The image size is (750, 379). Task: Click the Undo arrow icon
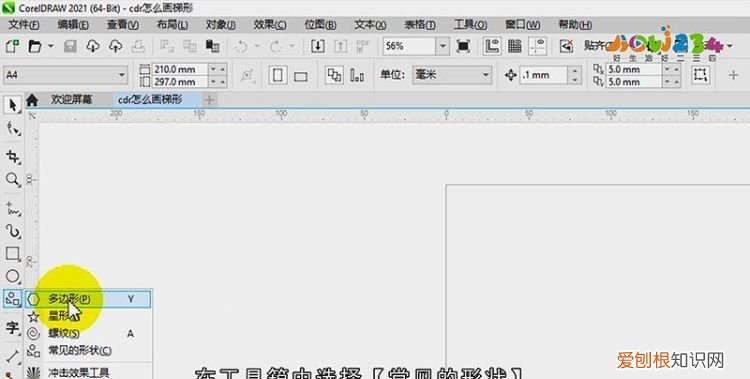point(241,46)
